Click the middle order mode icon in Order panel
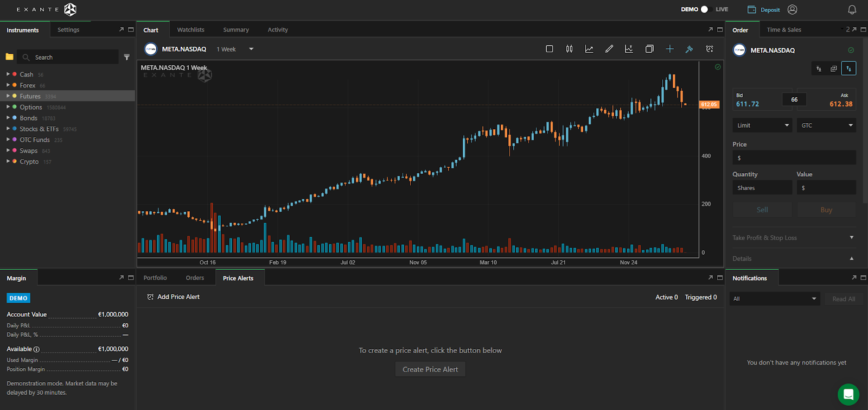This screenshot has height=410, width=868. point(834,68)
